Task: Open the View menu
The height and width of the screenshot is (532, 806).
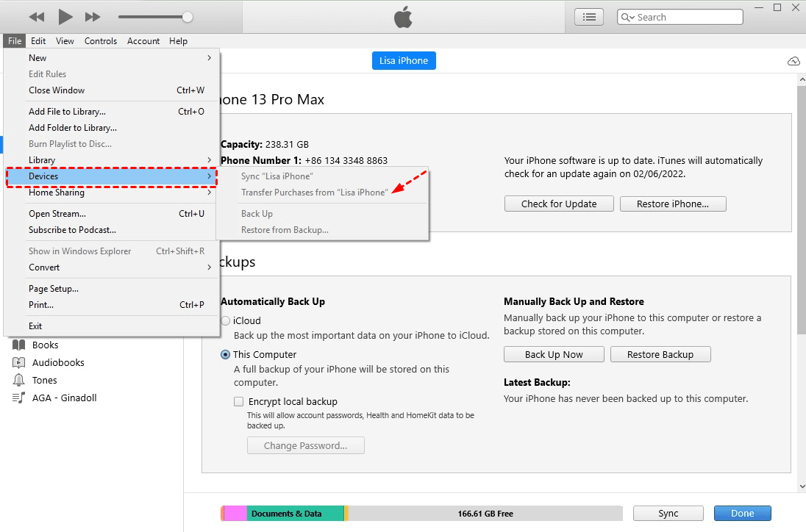Action: point(65,41)
